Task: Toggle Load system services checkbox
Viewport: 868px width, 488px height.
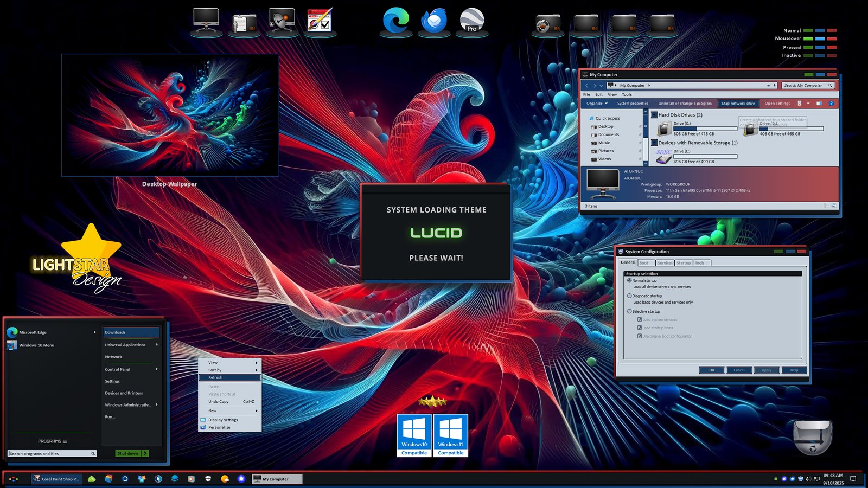Action: (640, 319)
